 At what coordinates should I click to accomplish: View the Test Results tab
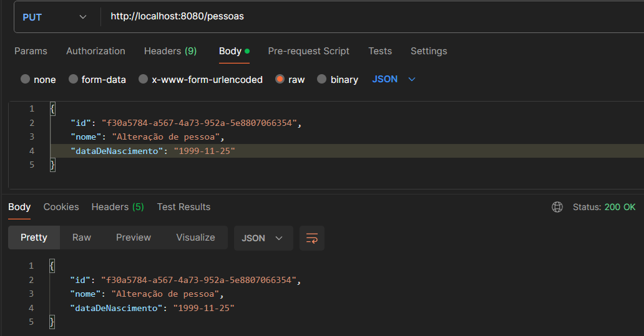coord(183,207)
